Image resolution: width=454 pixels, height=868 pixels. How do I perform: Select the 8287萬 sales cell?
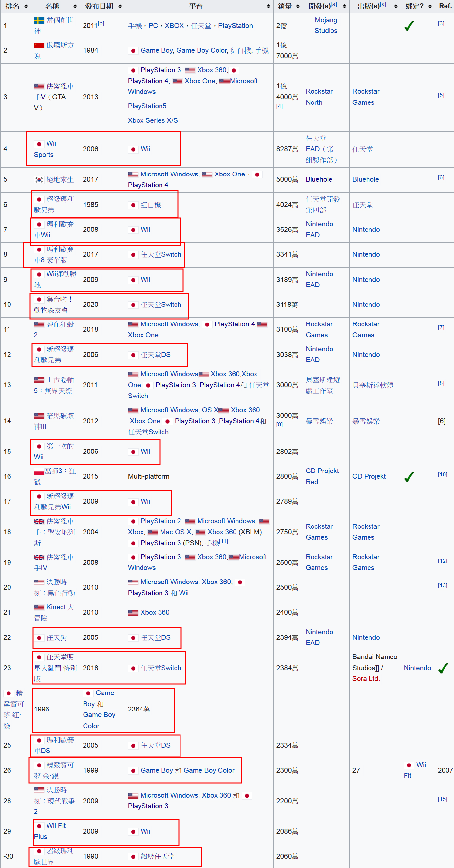[287, 149]
